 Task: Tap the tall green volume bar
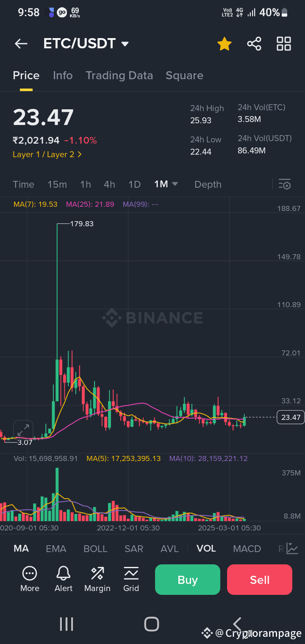(x=57, y=494)
